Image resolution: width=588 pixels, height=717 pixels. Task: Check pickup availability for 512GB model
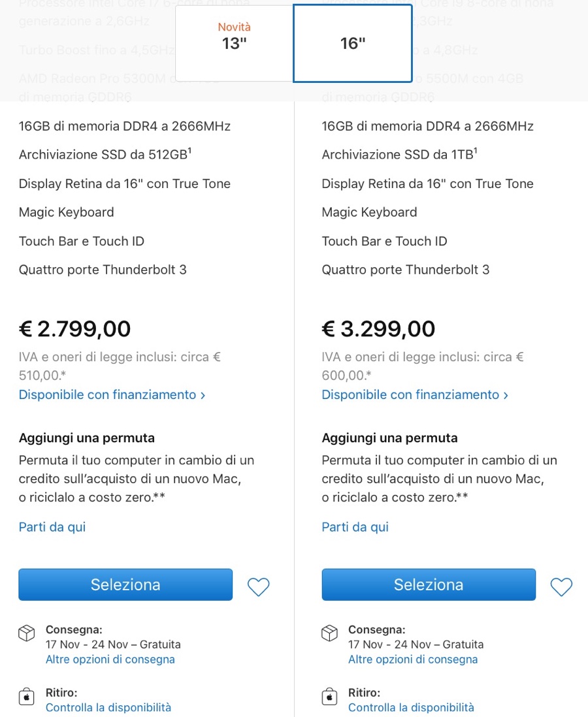click(108, 707)
